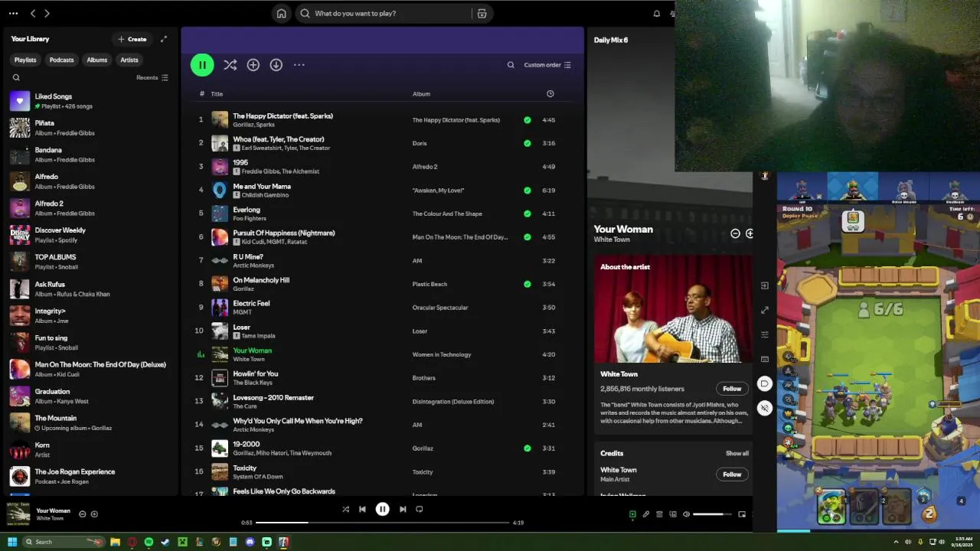The width and height of the screenshot is (980, 551).
Task: Go forward with the right arrow
Action: pos(47,13)
